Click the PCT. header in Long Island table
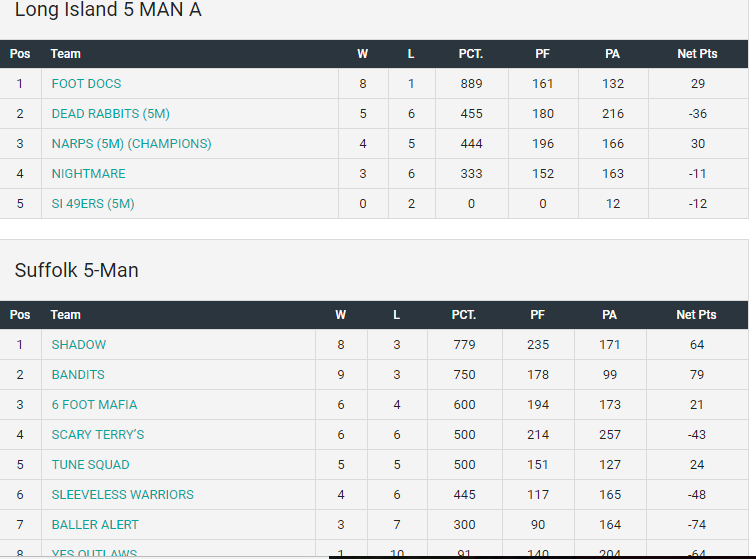The height and width of the screenshot is (559, 756). click(471, 54)
